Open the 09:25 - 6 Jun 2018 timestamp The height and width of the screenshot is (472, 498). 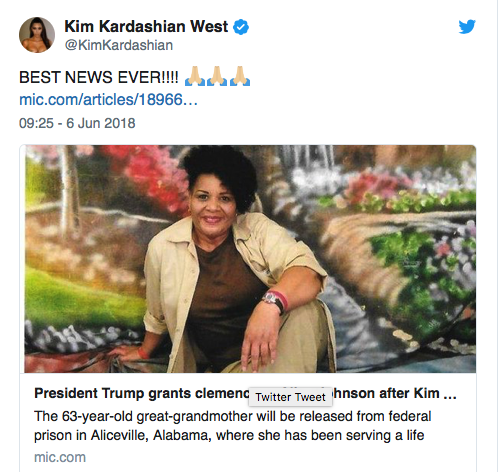[x=77, y=123]
